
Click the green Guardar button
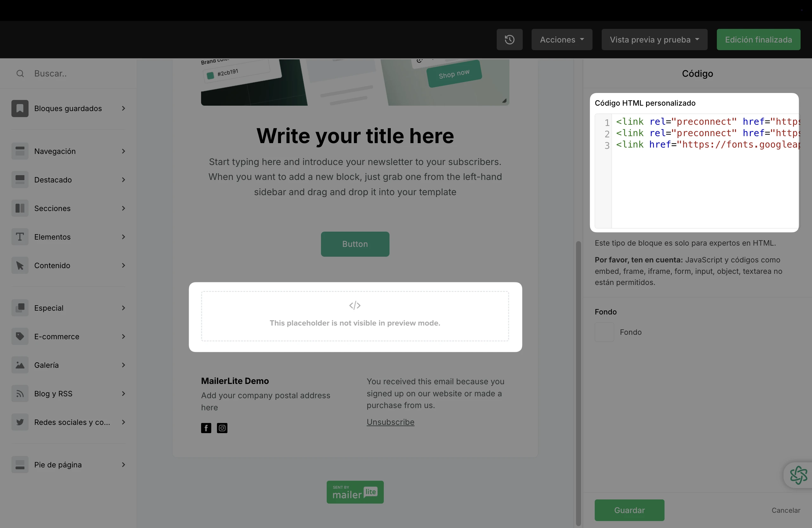[x=629, y=510]
